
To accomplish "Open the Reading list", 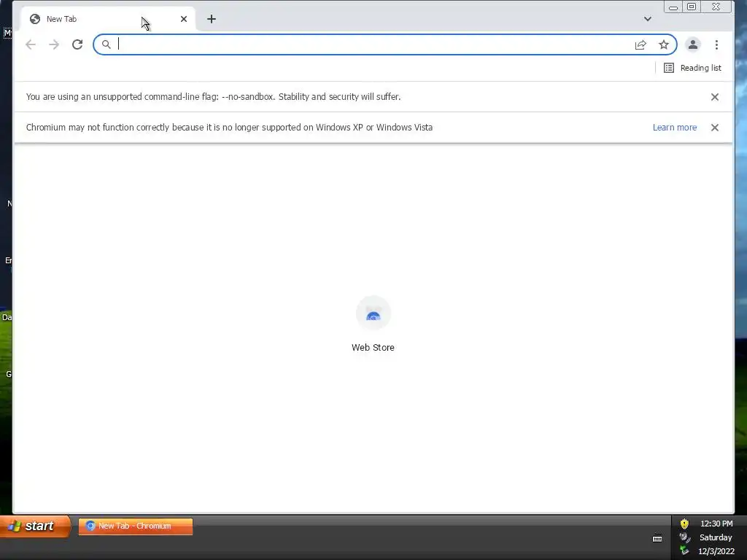I will point(692,68).
